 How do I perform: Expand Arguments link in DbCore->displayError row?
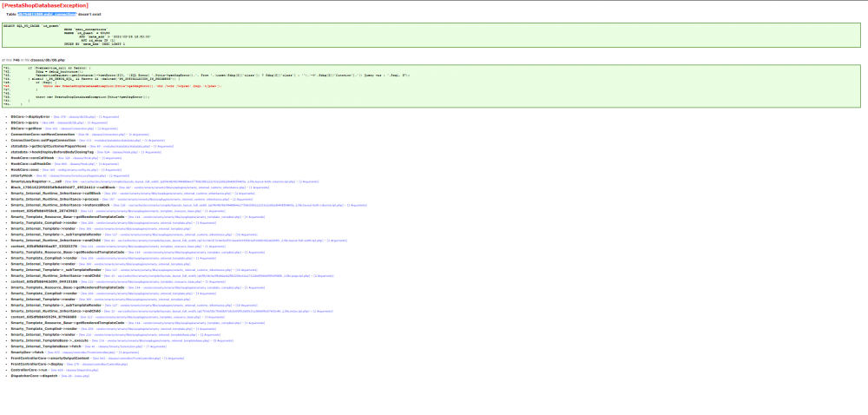[x=108, y=116]
